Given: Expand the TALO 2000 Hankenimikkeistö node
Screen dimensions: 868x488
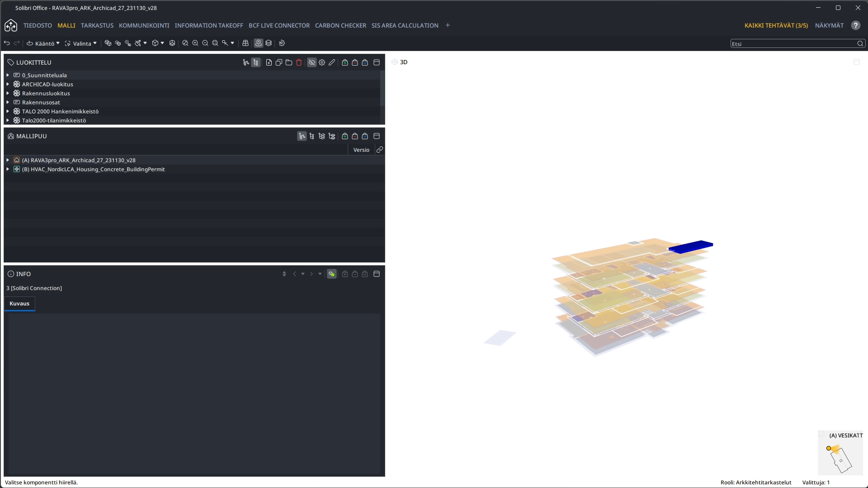Looking at the screenshot, I should 8,112.
